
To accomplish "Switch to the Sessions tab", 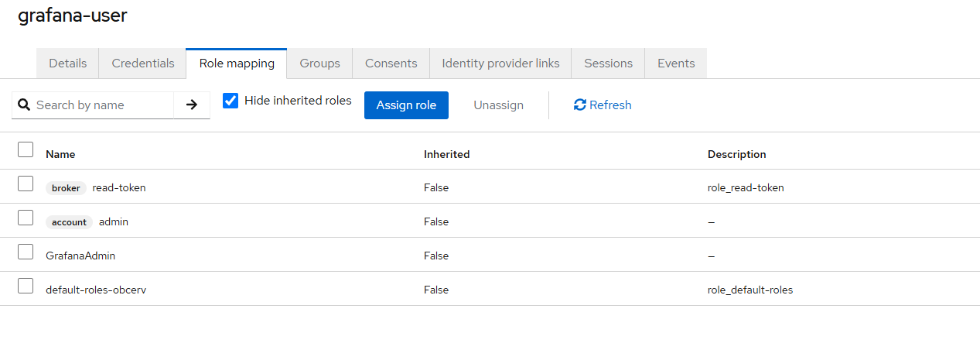I will [x=608, y=63].
